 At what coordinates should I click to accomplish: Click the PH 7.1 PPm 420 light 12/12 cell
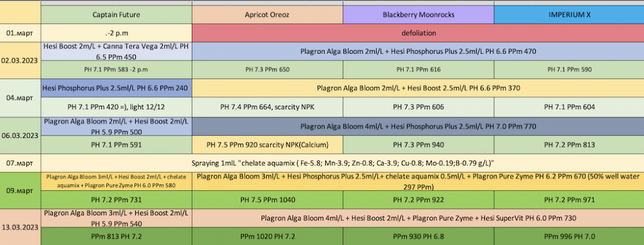pyautogui.click(x=116, y=108)
